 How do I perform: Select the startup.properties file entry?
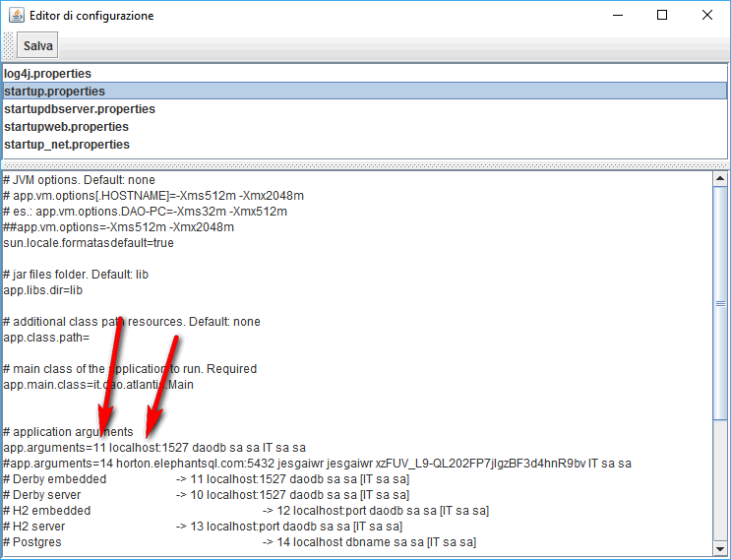(x=365, y=91)
